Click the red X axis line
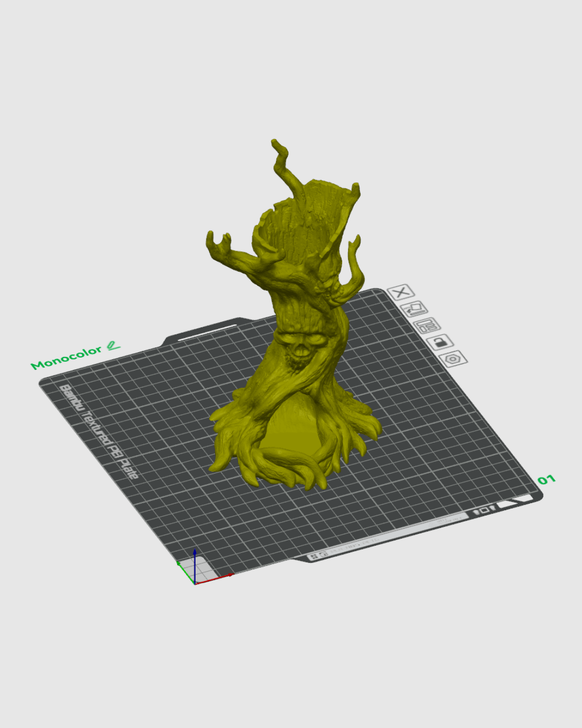582x728 pixels. click(x=216, y=579)
